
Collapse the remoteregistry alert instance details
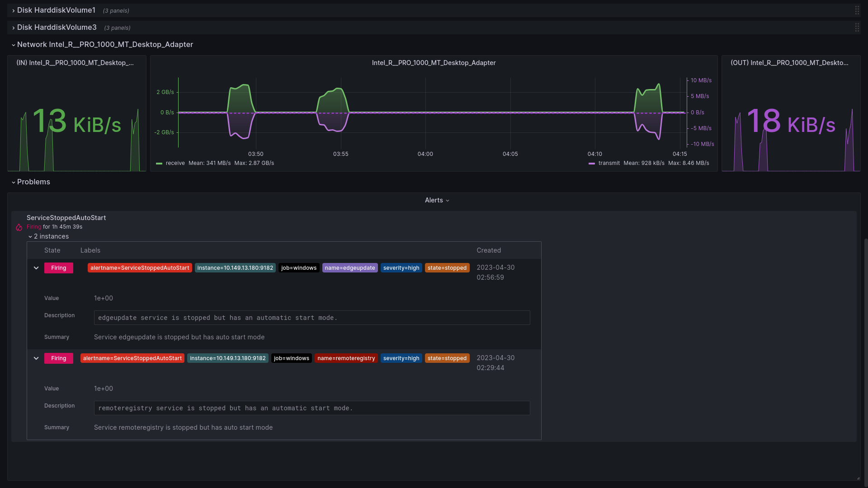(36, 358)
